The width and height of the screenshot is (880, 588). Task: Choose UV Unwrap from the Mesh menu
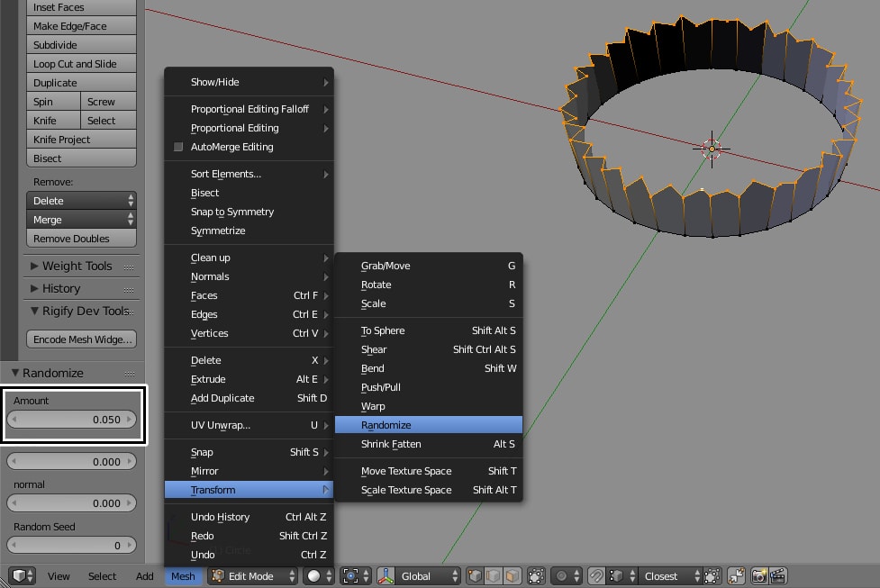coord(249,425)
